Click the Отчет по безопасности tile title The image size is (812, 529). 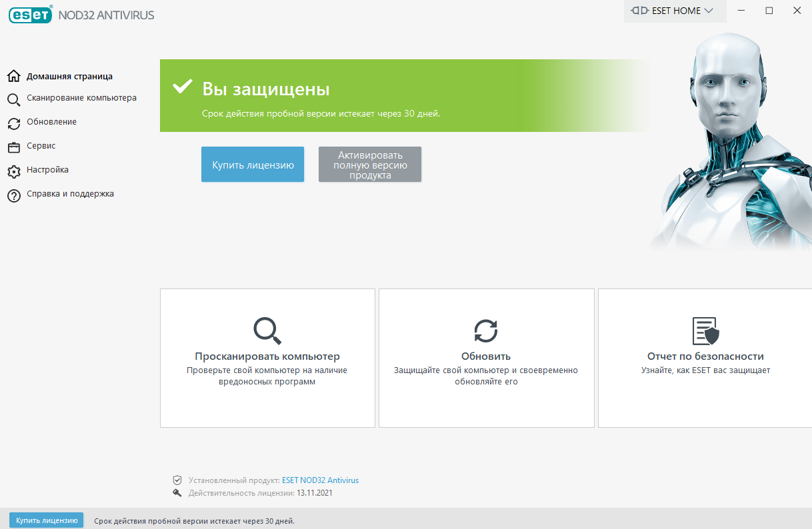(705, 356)
